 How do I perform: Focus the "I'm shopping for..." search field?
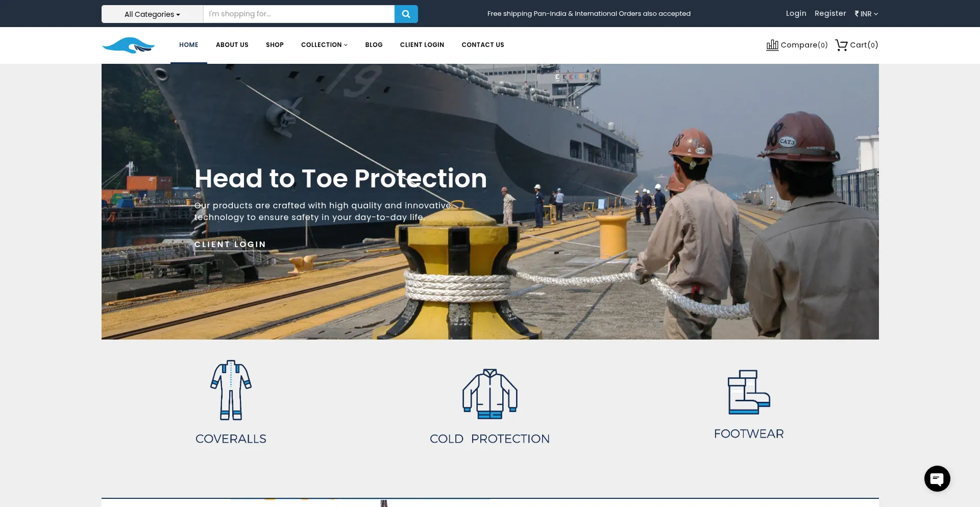click(x=299, y=14)
